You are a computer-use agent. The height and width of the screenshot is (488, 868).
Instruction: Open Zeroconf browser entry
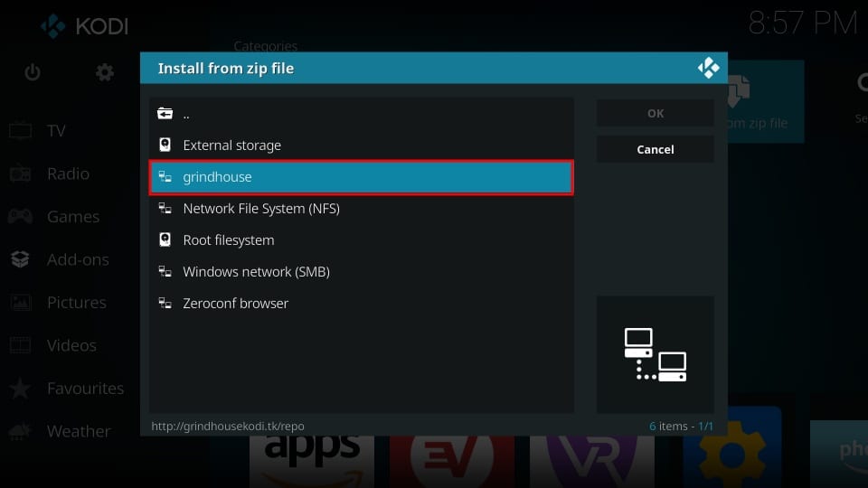[361, 304]
